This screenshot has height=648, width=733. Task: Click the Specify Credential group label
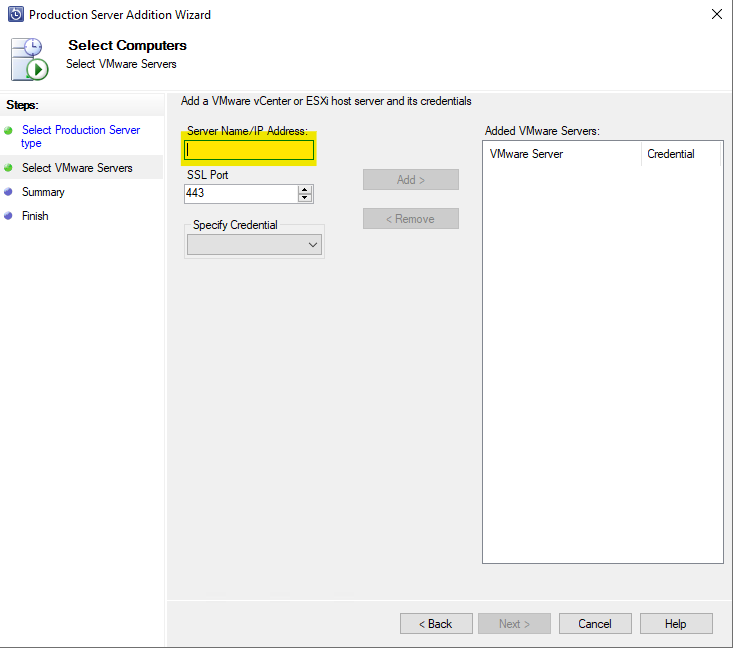click(235, 225)
